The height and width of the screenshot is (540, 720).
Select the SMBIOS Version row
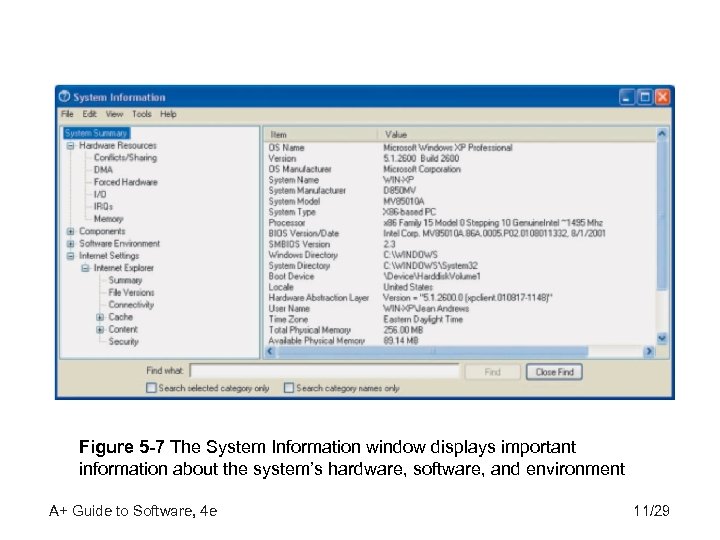[460, 244]
